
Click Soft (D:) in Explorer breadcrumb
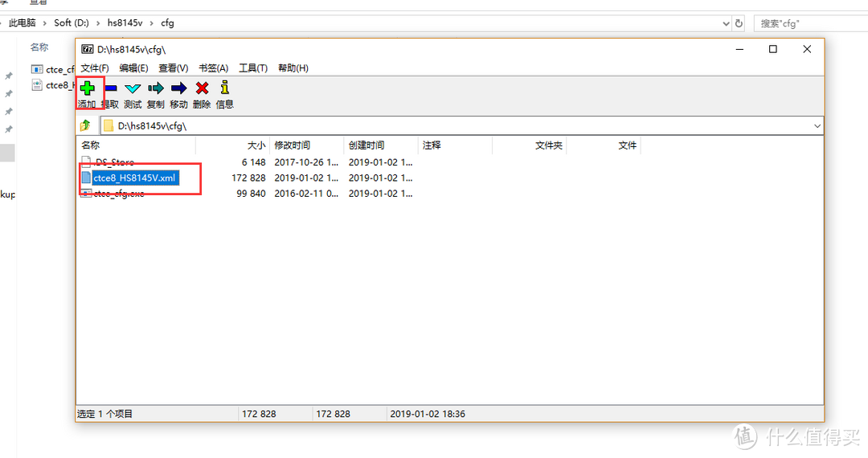pos(72,22)
